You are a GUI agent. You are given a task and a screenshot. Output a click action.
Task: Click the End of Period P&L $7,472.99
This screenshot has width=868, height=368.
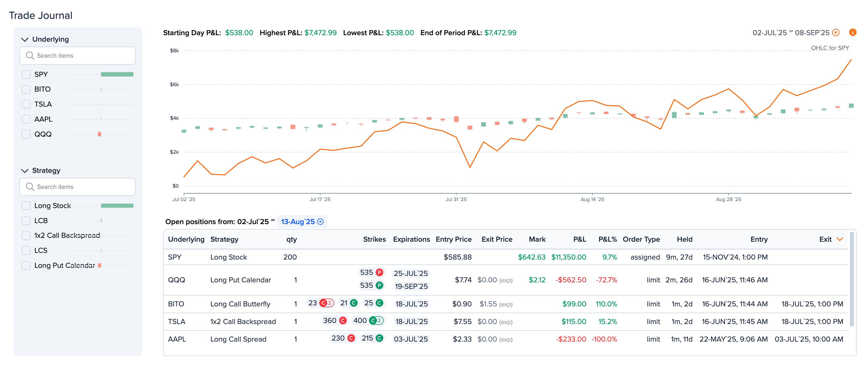pos(500,33)
